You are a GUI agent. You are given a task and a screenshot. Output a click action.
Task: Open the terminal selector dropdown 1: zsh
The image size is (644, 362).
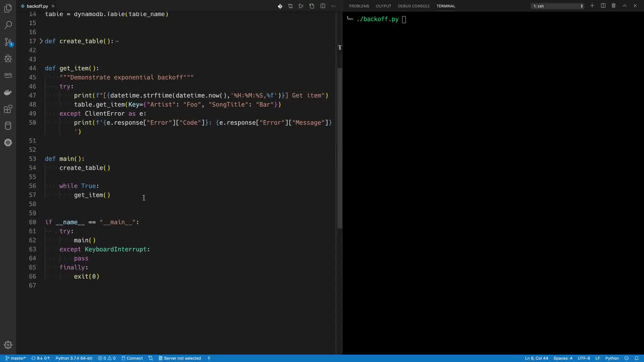557,6
